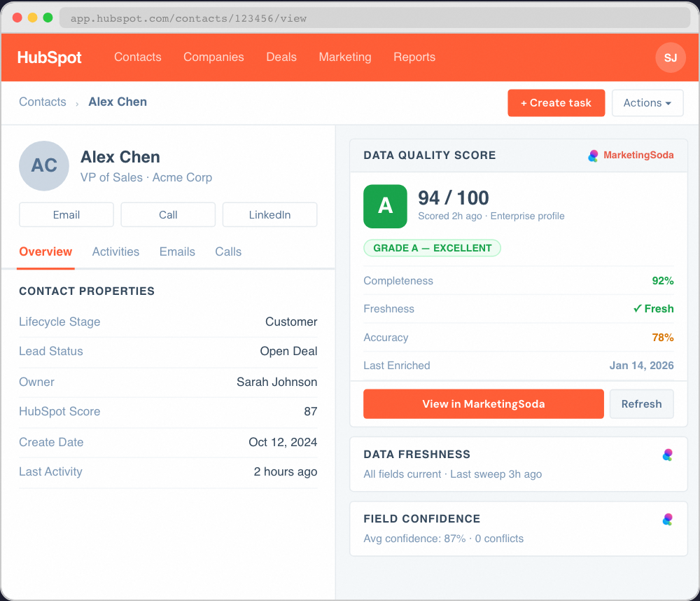The width and height of the screenshot is (700, 601).
Task: Click the Contact Properties heading
Action: (x=87, y=291)
